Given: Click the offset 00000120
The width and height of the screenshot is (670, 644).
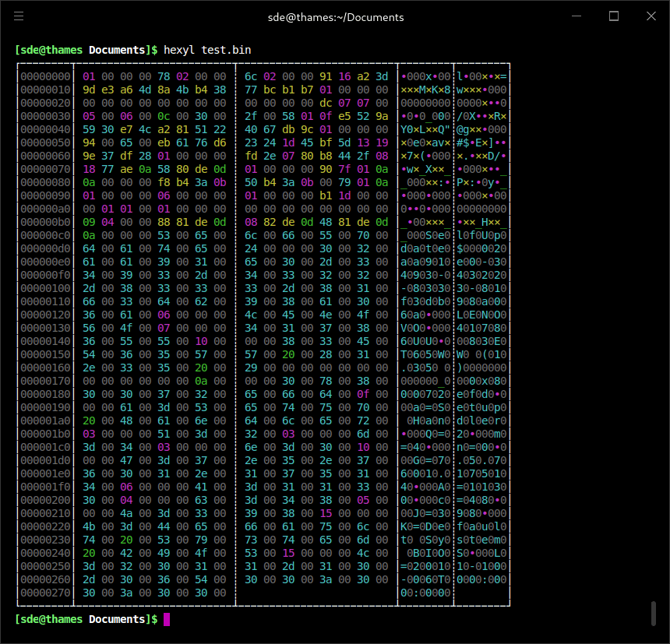Looking at the screenshot, I should click(45, 315).
